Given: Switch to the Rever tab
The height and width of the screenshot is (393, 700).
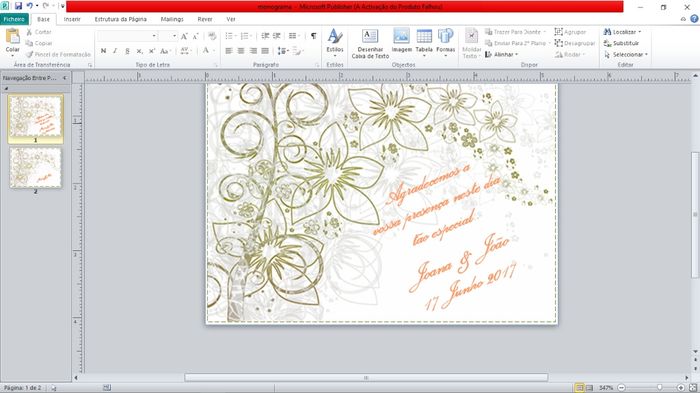Looking at the screenshot, I should point(205,19).
